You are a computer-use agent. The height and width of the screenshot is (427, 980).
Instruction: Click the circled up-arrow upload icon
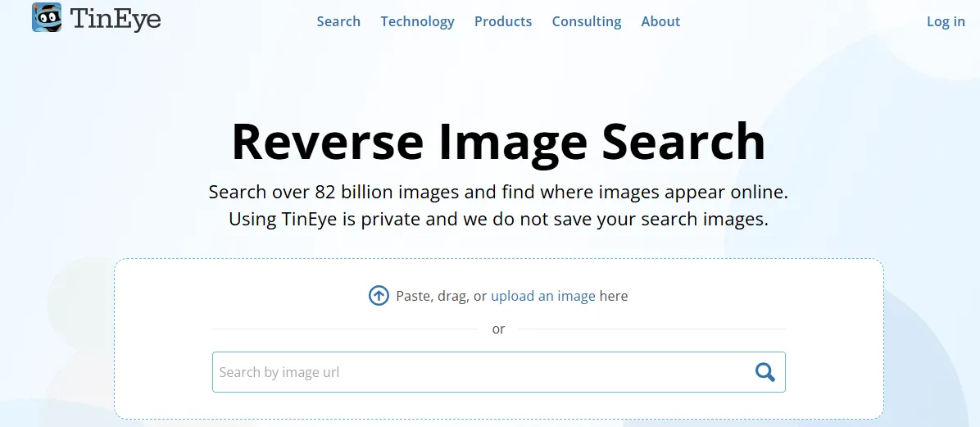click(379, 296)
